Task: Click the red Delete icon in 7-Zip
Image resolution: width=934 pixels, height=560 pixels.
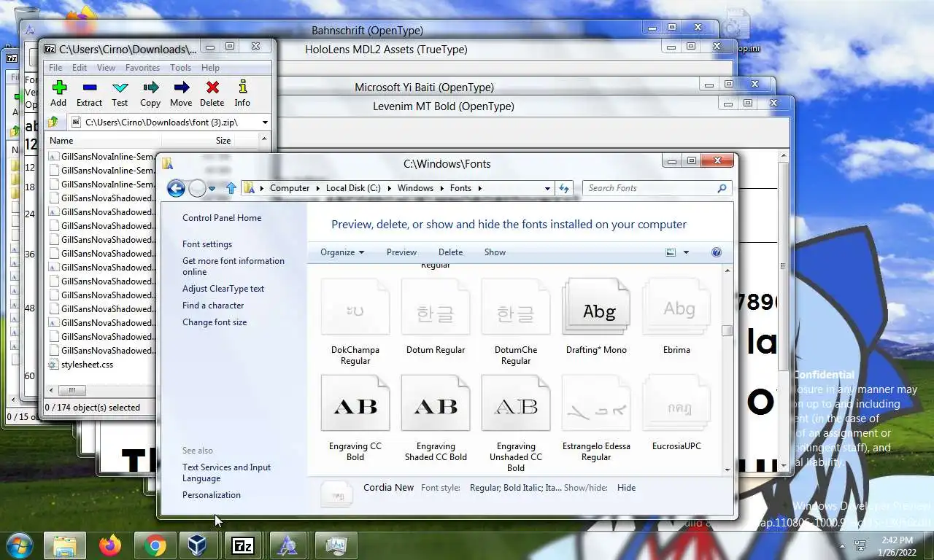Action: point(212,88)
